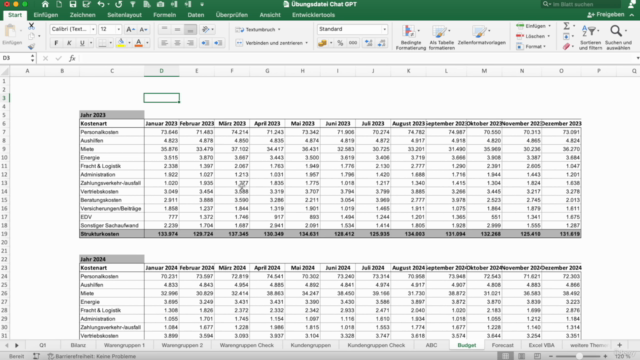Switch to Forecast sheet tab
The height and width of the screenshot is (360, 640).
tap(502, 345)
